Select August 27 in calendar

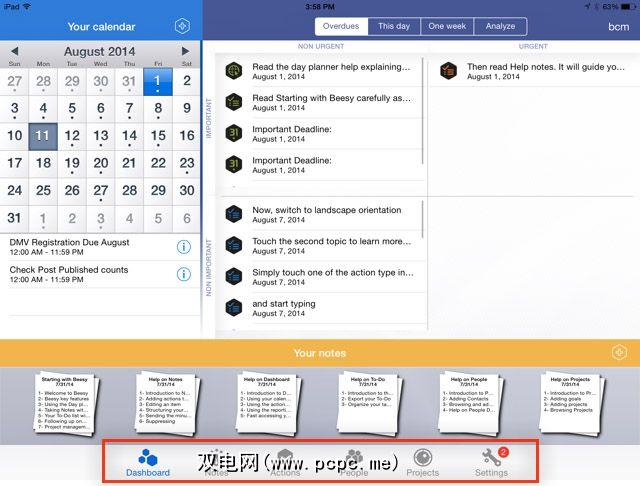pos(100,191)
